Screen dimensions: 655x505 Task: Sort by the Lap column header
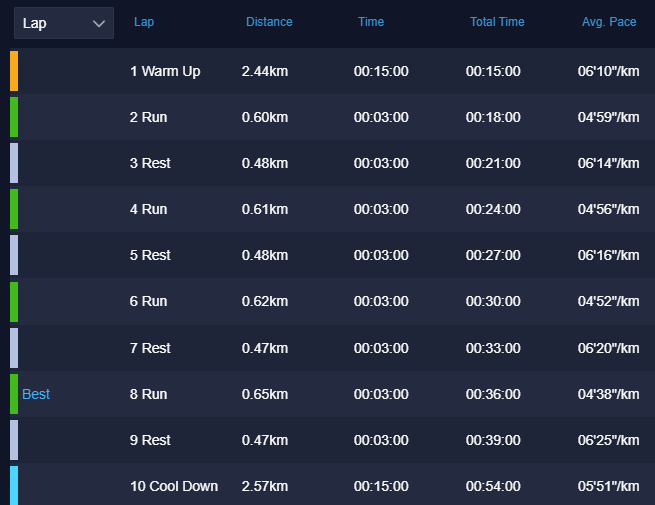coord(144,22)
